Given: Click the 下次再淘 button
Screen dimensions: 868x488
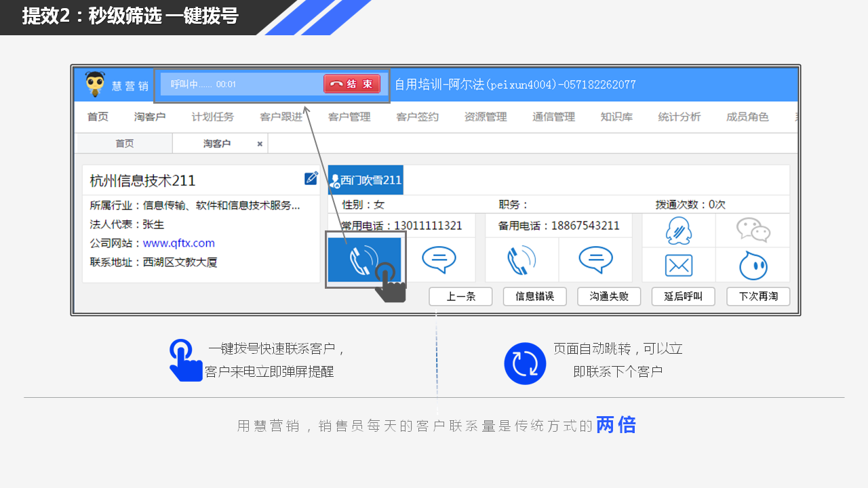Looking at the screenshot, I should (x=757, y=297).
